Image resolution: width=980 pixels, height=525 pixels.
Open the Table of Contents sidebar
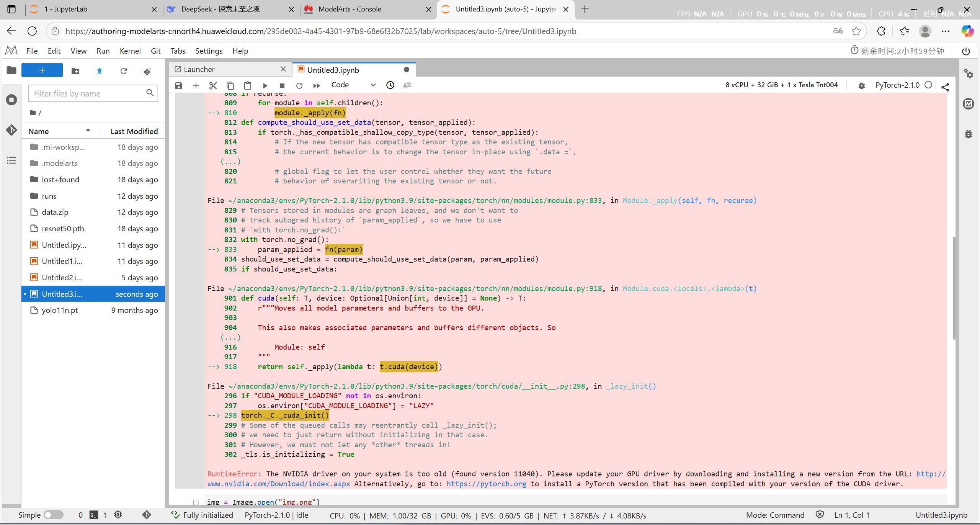pos(11,160)
